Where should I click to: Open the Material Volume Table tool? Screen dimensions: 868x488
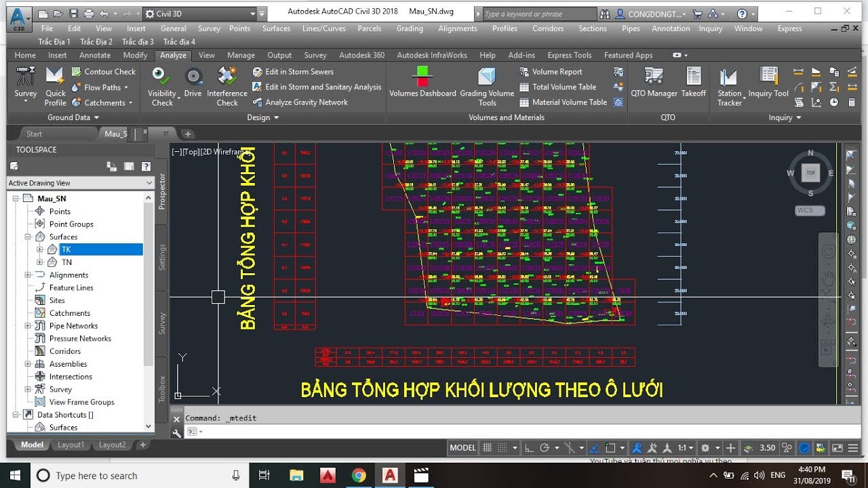563,102
